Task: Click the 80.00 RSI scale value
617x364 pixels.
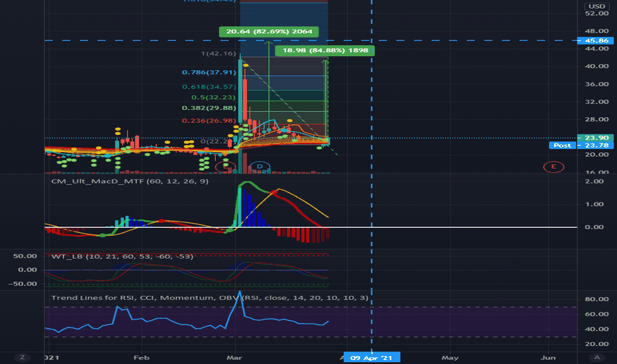Action: [x=596, y=299]
